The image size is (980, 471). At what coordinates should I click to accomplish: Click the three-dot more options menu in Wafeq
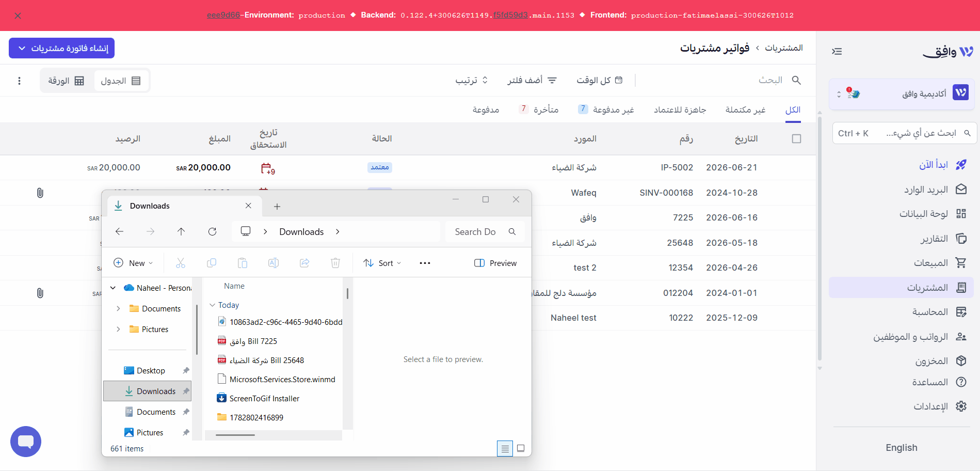tap(19, 81)
